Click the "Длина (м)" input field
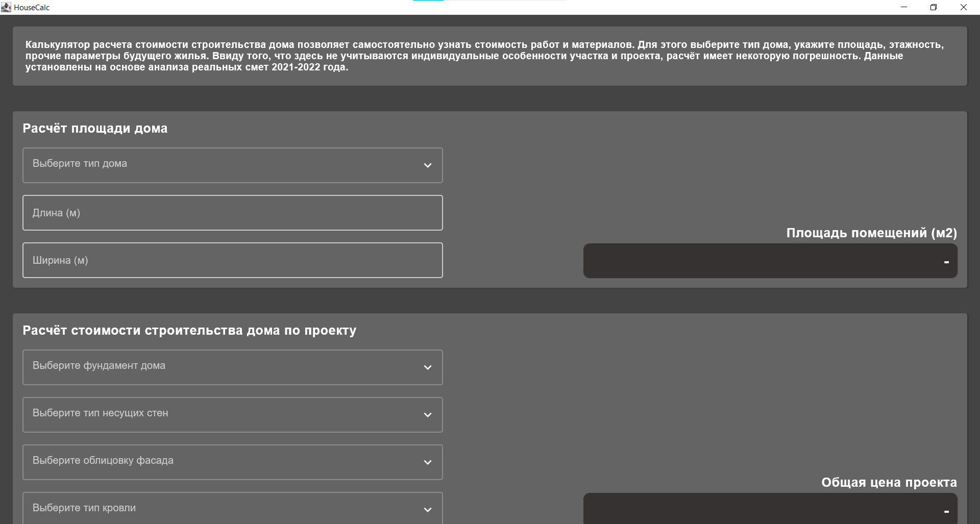 click(x=232, y=212)
